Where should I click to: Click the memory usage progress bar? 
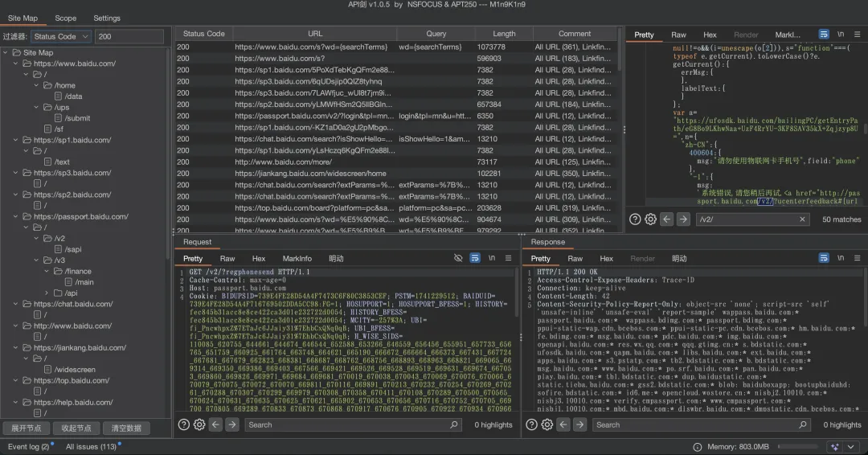coord(798,447)
